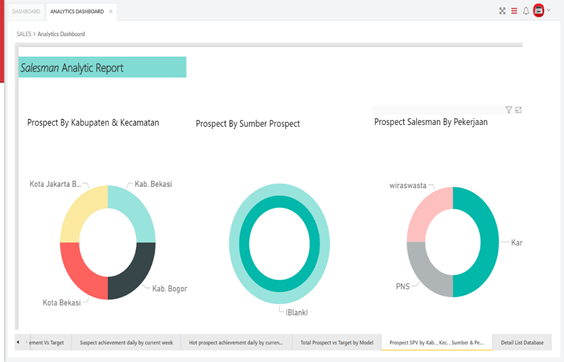Expand the dropdown arrow beside the avatar
Image resolution: width=564 pixels, height=362 pixels.
(549, 10)
